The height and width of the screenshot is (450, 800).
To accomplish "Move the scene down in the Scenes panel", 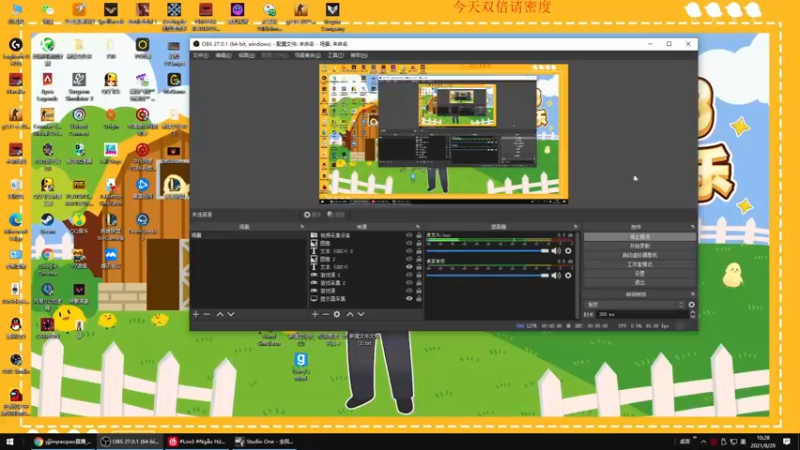I will (231, 314).
